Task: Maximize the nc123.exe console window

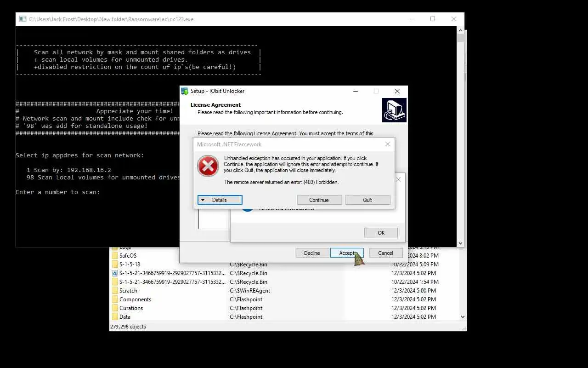Action: point(432,19)
